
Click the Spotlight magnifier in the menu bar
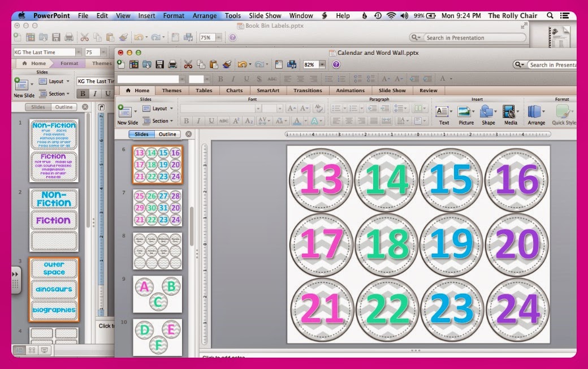coord(550,15)
